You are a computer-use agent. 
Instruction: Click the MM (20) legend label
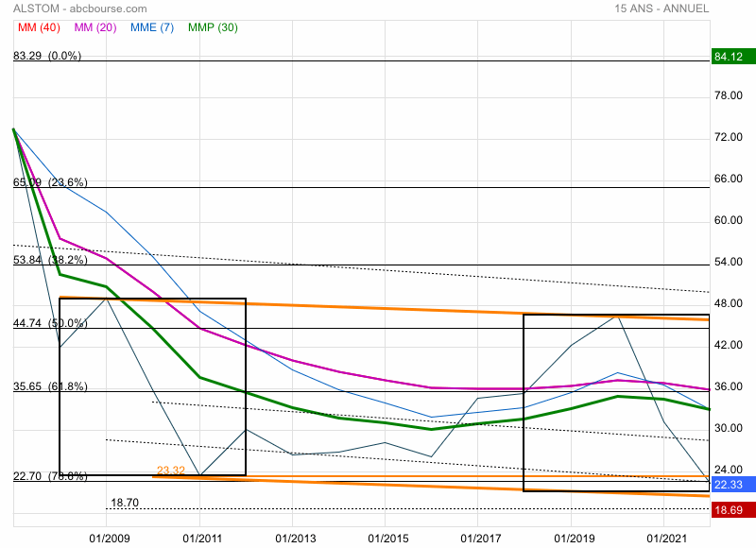click(95, 27)
